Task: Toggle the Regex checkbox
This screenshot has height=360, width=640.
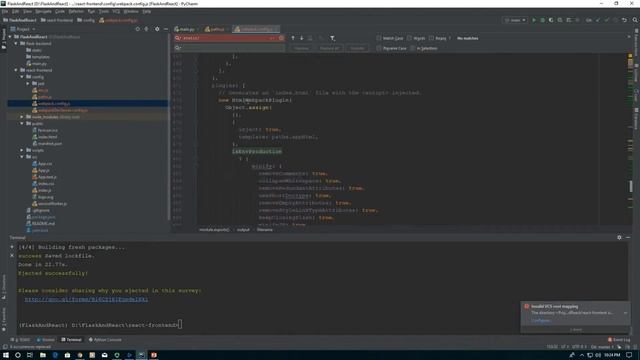Action: [431, 38]
